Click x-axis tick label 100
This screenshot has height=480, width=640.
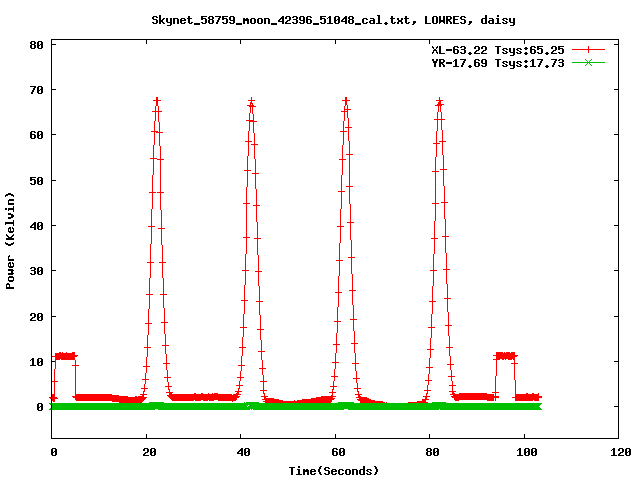click(x=527, y=452)
